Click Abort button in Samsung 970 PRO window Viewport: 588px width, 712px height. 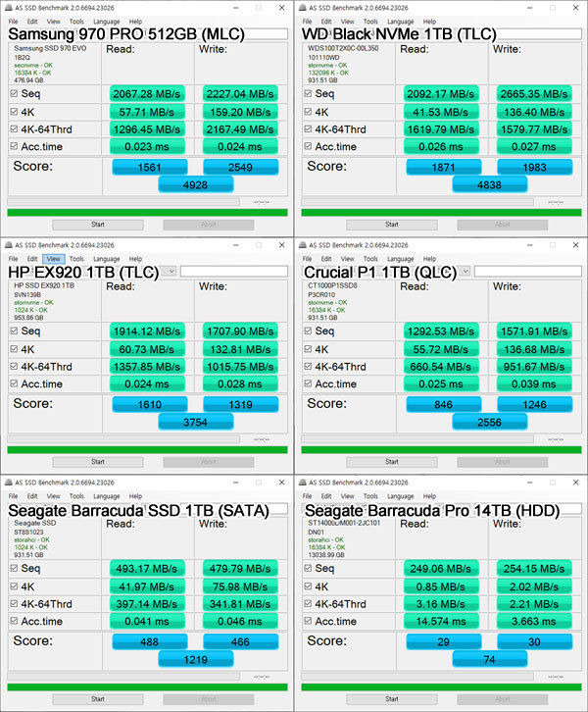point(209,225)
